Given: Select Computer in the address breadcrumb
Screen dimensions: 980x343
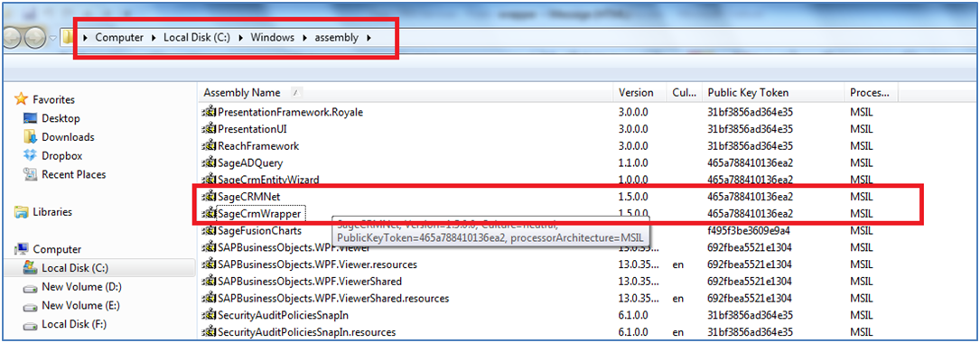Looking at the screenshot, I should 119,38.
